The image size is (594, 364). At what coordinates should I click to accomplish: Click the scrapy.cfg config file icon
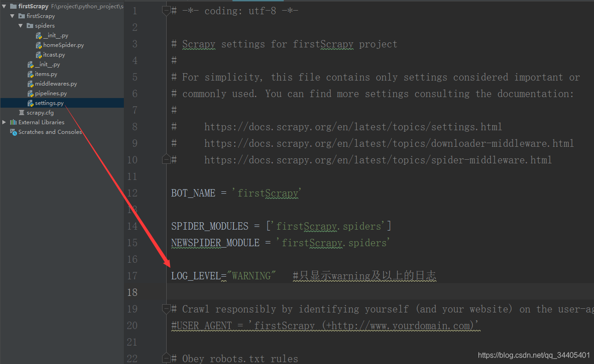pyautogui.click(x=22, y=113)
